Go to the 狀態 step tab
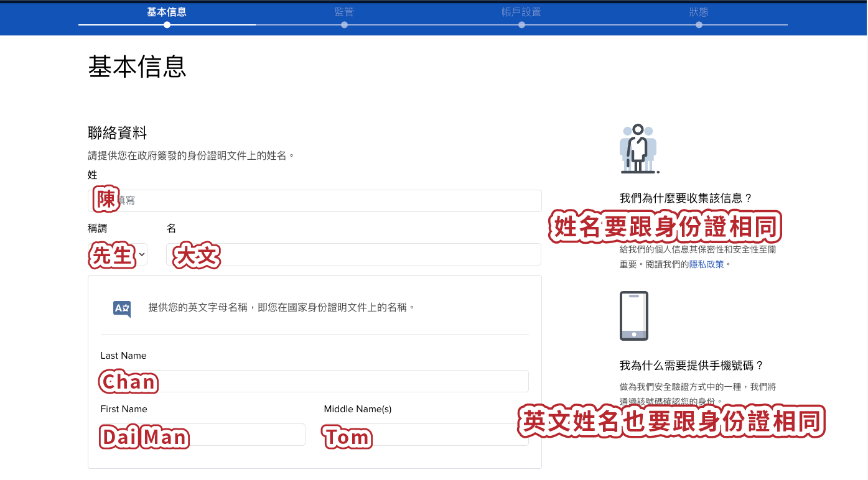The width and height of the screenshot is (868, 480). pyautogui.click(x=699, y=12)
